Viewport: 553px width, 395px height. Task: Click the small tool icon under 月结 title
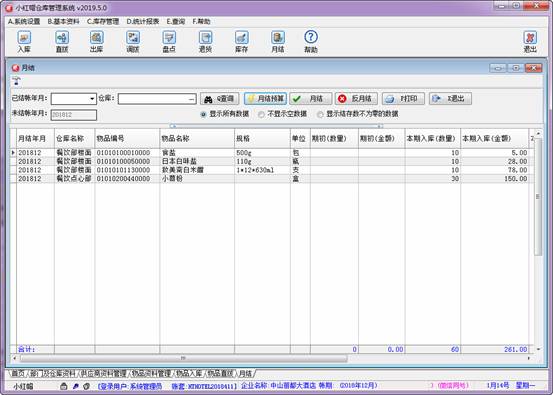click(x=16, y=81)
